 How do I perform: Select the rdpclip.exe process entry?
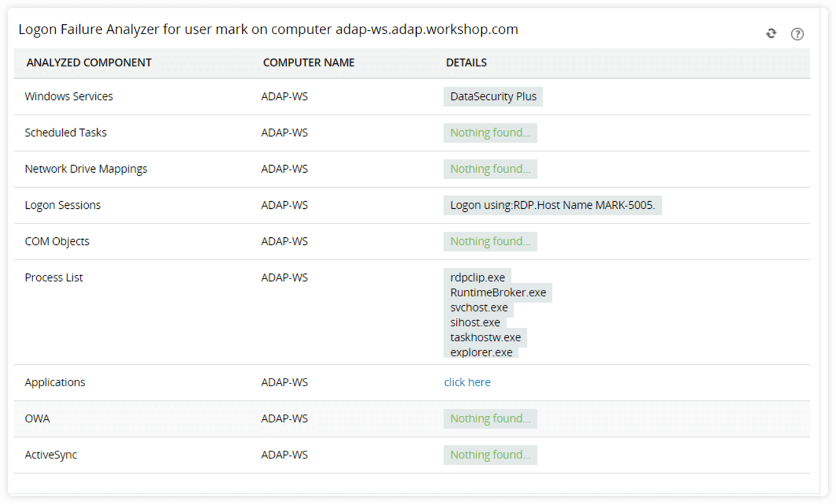coord(477,277)
